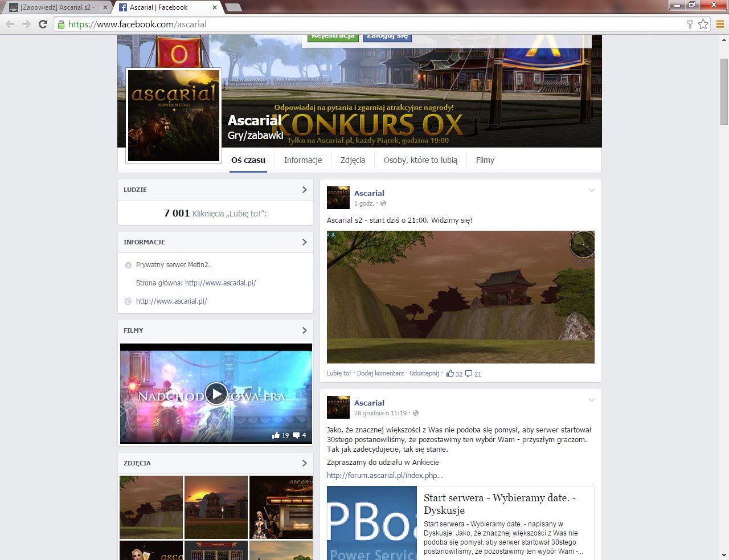
Task: Switch to the Filmy tab
Action: coord(485,160)
